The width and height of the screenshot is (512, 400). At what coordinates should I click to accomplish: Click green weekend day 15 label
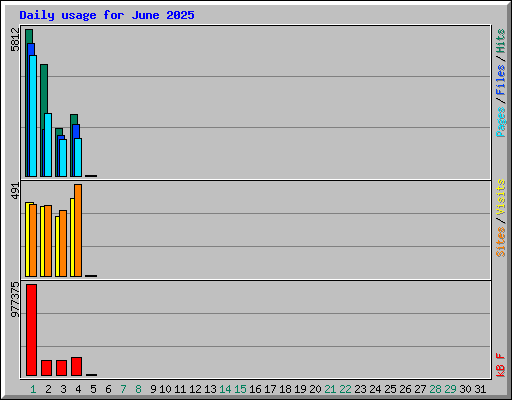[240, 389]
